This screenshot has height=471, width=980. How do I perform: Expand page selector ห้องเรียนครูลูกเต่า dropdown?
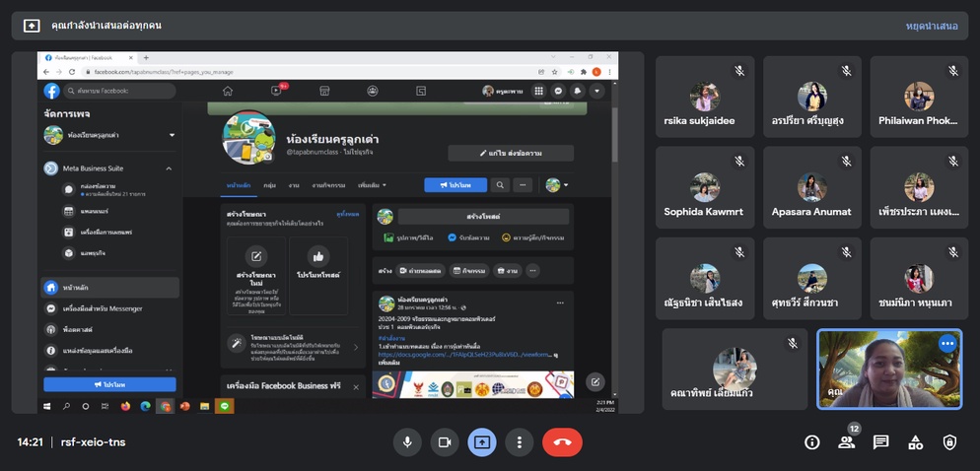172,135
